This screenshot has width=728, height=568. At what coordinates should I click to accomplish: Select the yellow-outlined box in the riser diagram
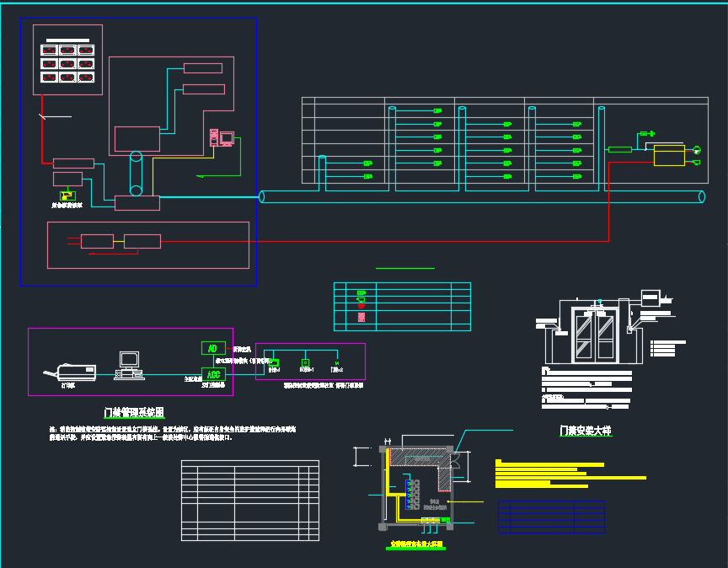click(669, 156)
